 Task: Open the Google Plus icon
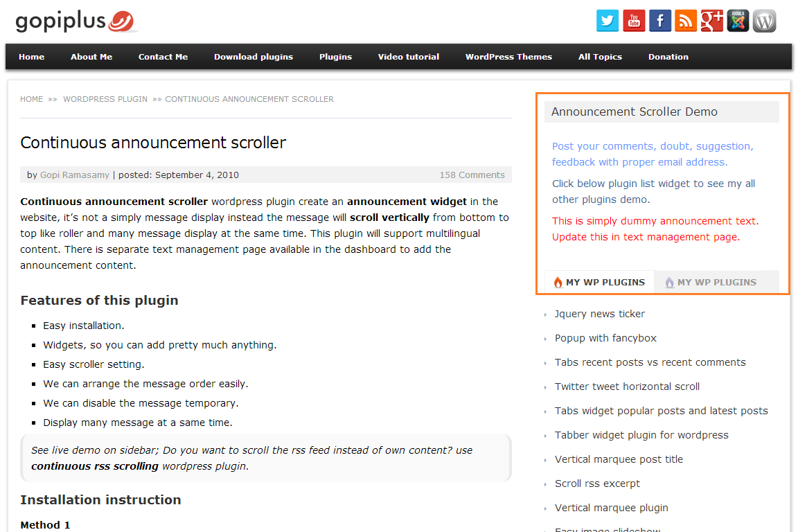711,21
